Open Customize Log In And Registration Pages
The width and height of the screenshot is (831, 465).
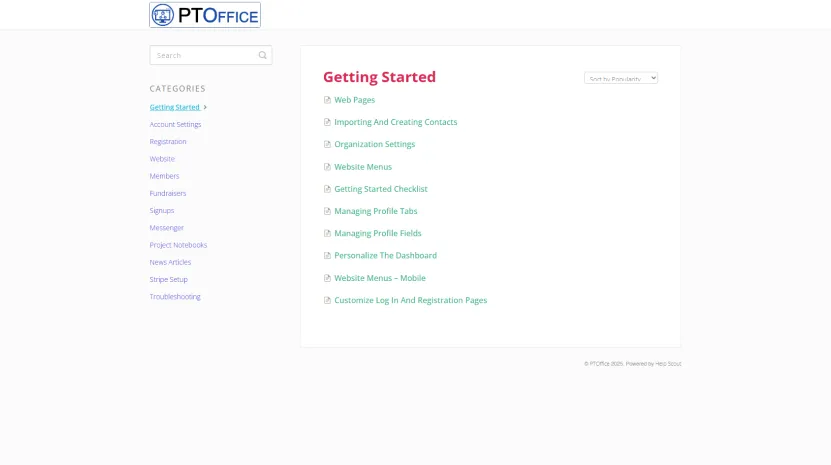[410, 300]
